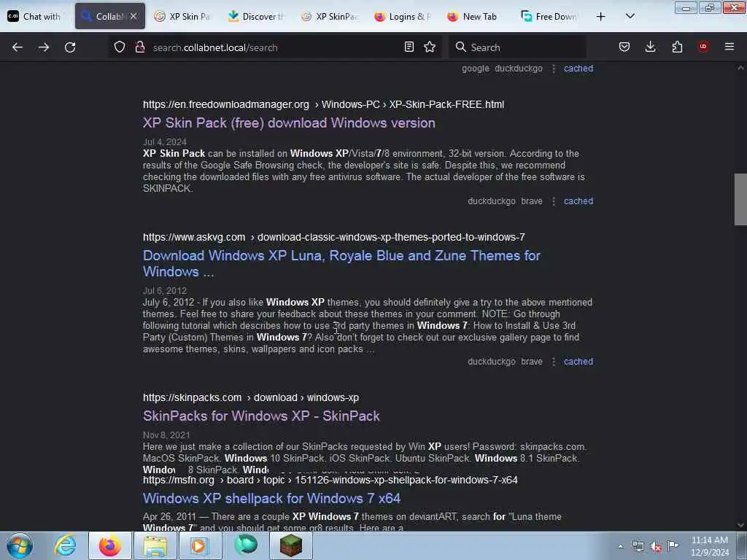Screen dimensions: 747x560
Task: Click the green round taskbar app icon
Action: 245,545
